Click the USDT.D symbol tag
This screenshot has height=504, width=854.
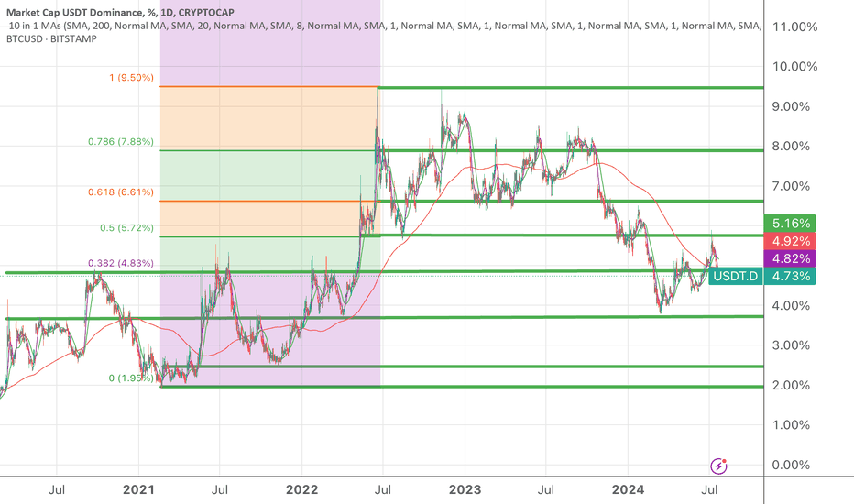[x=735, y=276]
